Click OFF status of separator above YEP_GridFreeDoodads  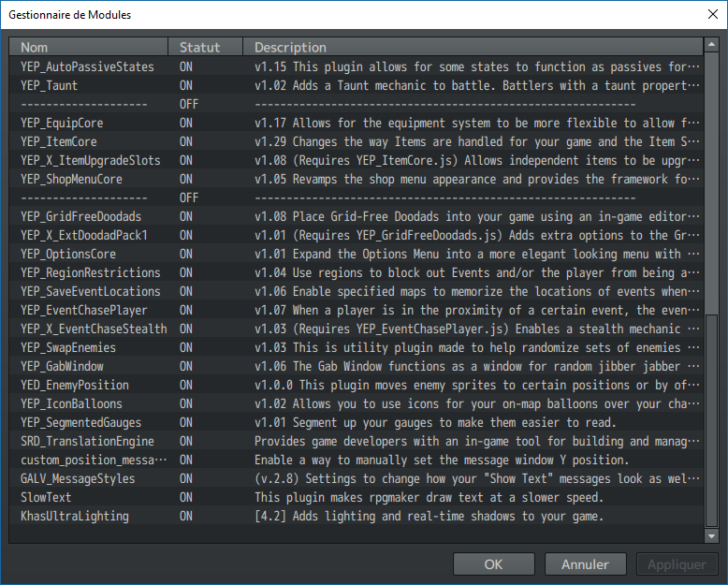tap(189, 197)
